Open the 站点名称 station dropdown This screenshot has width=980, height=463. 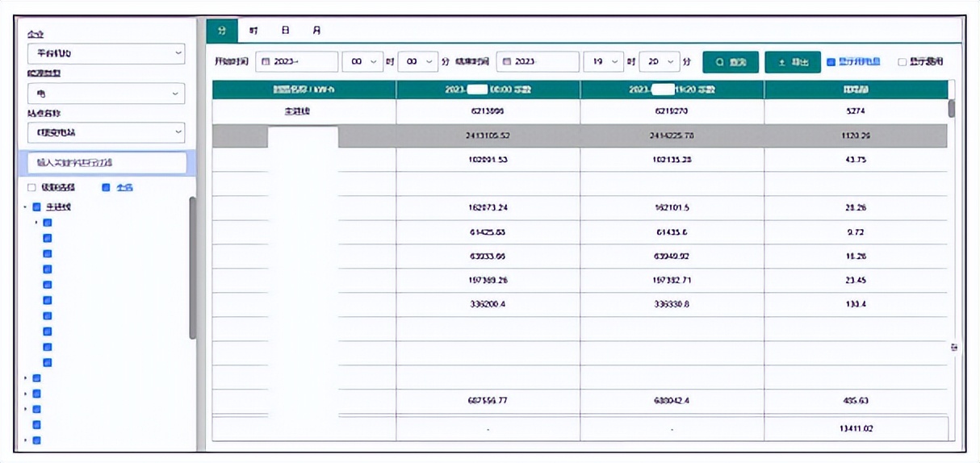(x=106, y=132)
